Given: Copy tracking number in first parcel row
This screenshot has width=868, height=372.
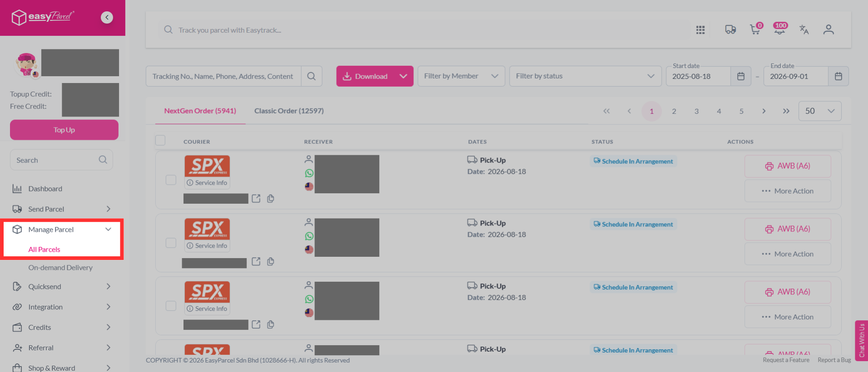Looking at the screenshot, I should 271,199.
